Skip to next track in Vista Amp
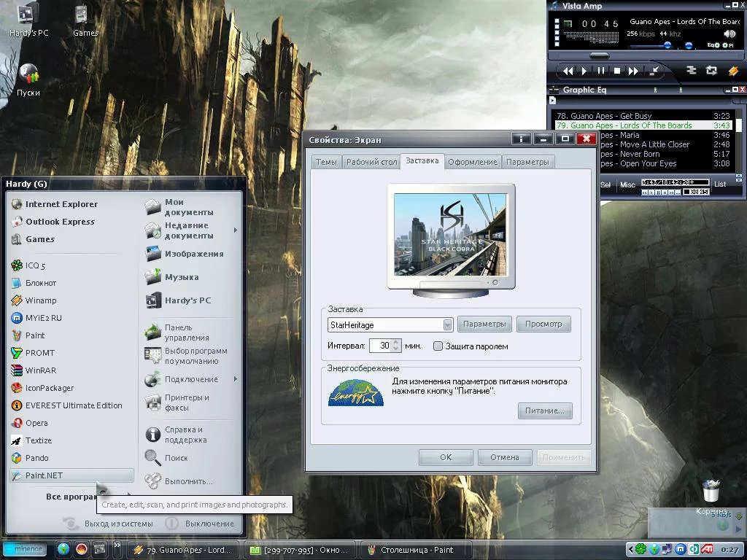747x560 pixels. pos(633,71)
